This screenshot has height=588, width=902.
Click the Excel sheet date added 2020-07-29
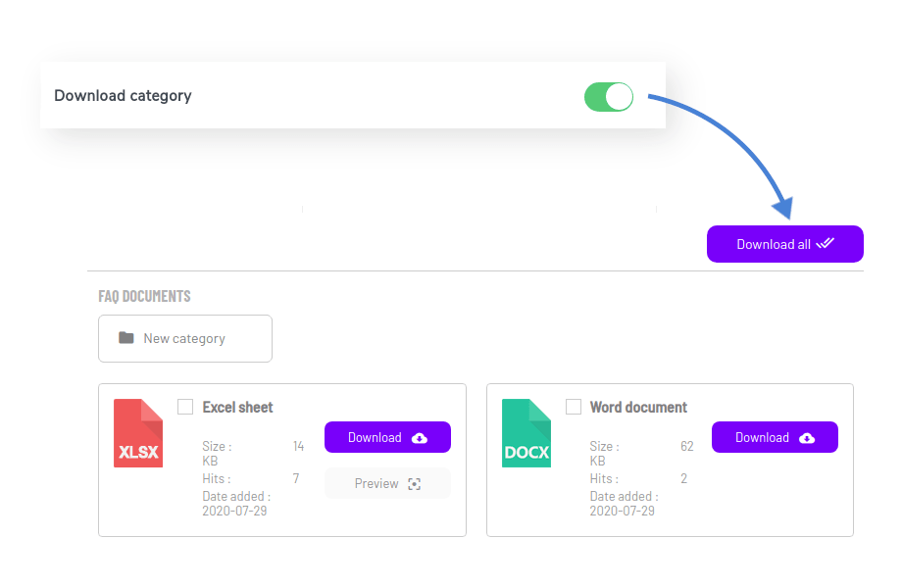234,511
